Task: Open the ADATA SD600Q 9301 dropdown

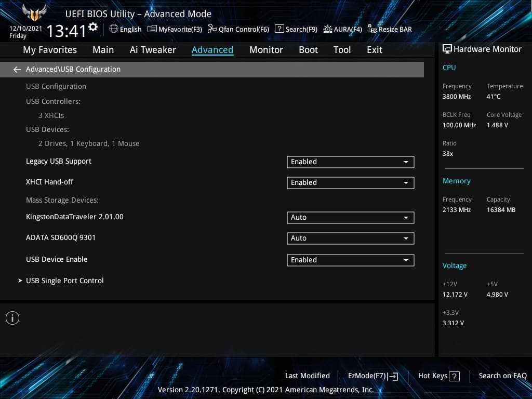Action: click(x=350, y=238)
